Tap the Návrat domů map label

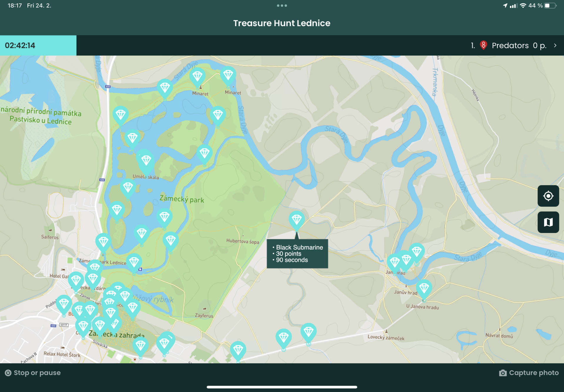[499, 336]
